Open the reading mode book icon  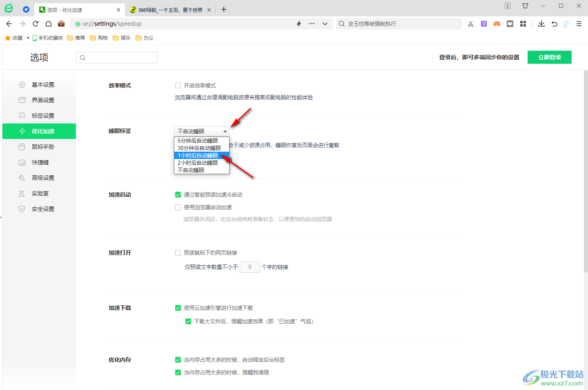click(x=510, y=24)
